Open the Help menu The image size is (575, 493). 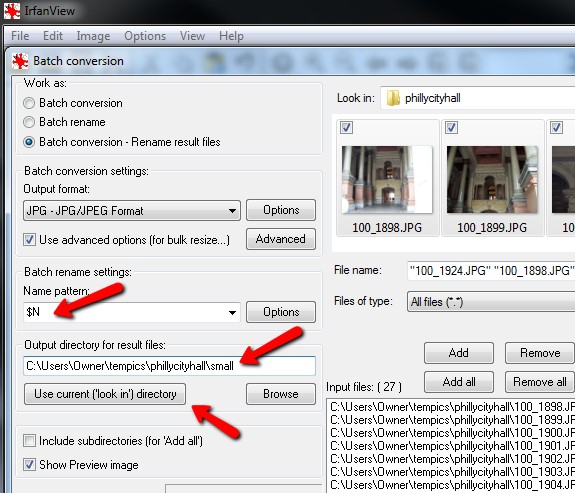pyautogui.click(x=231, y=36)
